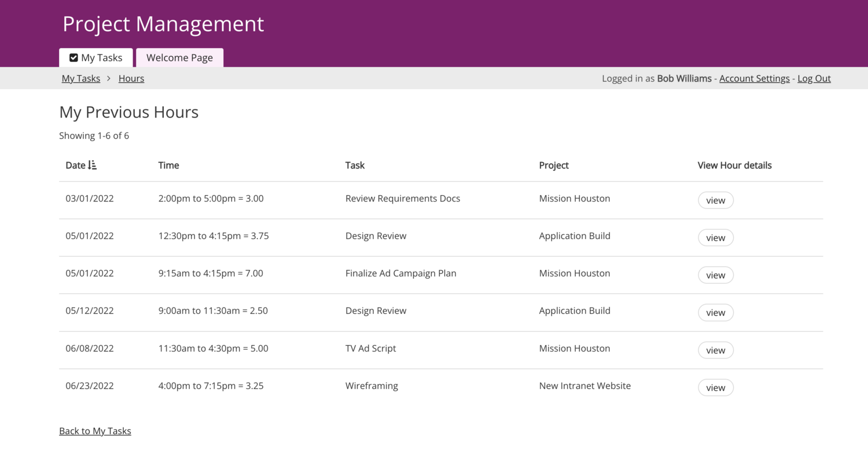
Task: View details for Finalize Ad Campaign Plan
Action: (715, 275)
